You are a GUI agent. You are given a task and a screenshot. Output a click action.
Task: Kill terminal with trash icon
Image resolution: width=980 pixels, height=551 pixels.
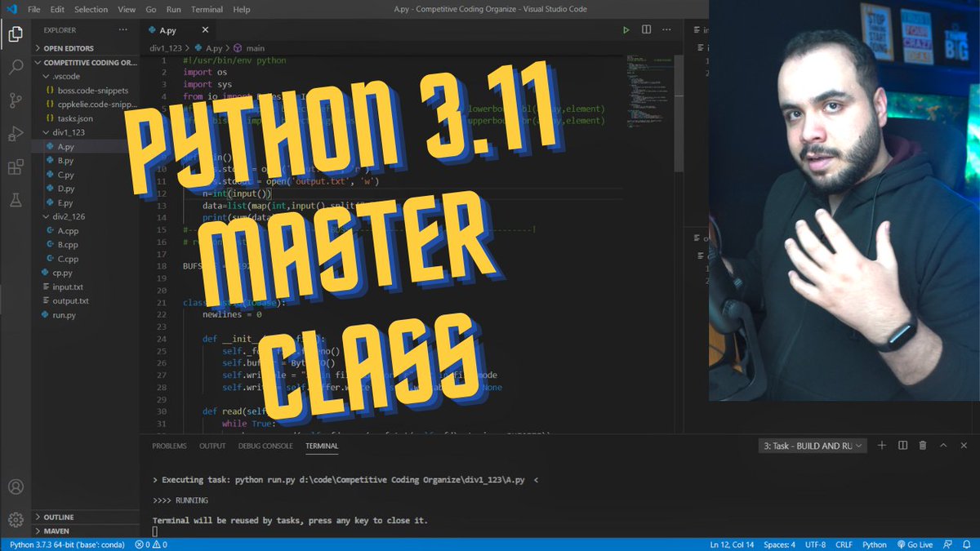click(923, 446)
